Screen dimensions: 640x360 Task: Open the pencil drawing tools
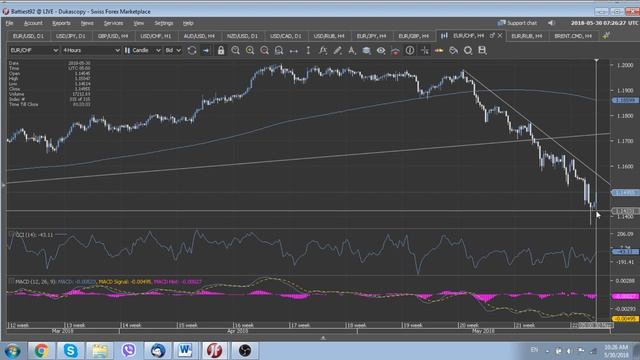(337, 50)
